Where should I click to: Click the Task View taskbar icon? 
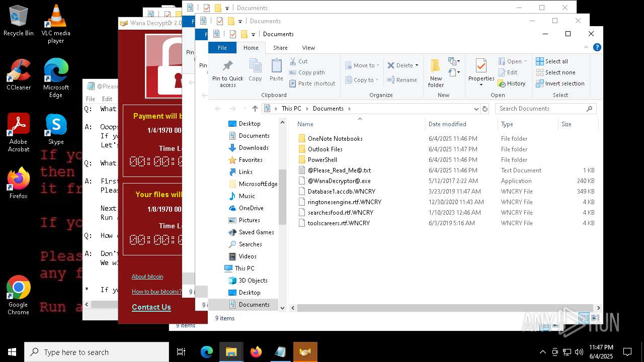point(181,352)
